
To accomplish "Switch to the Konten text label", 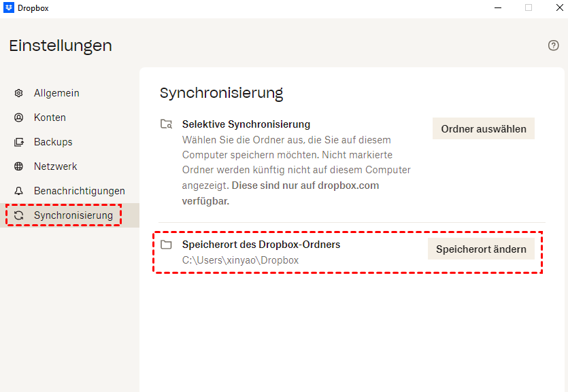I will pyautogui.click(x=50, y=118).
